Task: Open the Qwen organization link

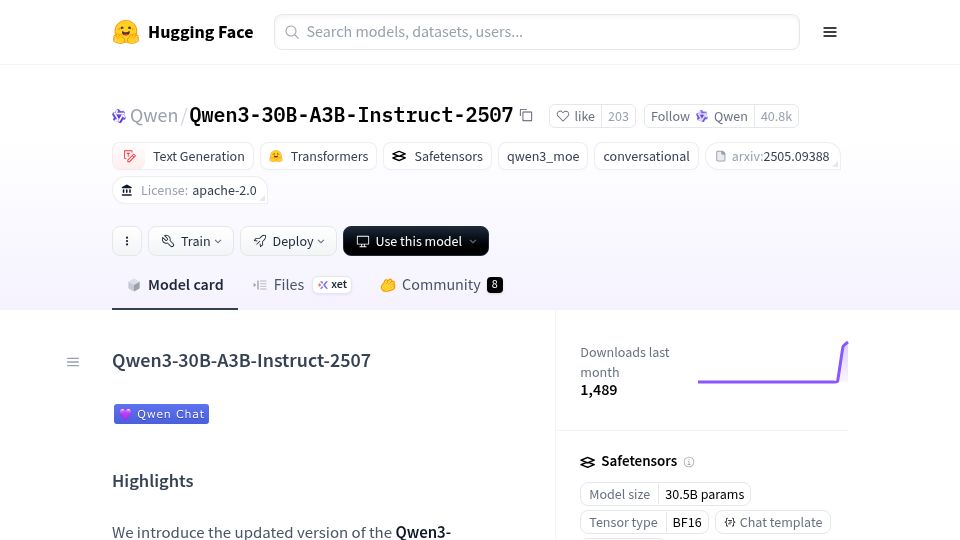Action: click(x=154, y=116)
